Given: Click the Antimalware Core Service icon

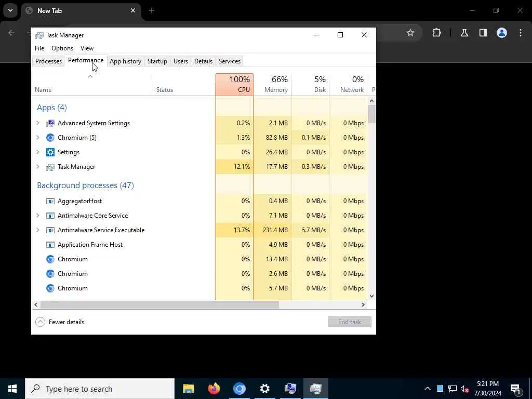Looking at the screenshot, I should [x=50, y=216].
